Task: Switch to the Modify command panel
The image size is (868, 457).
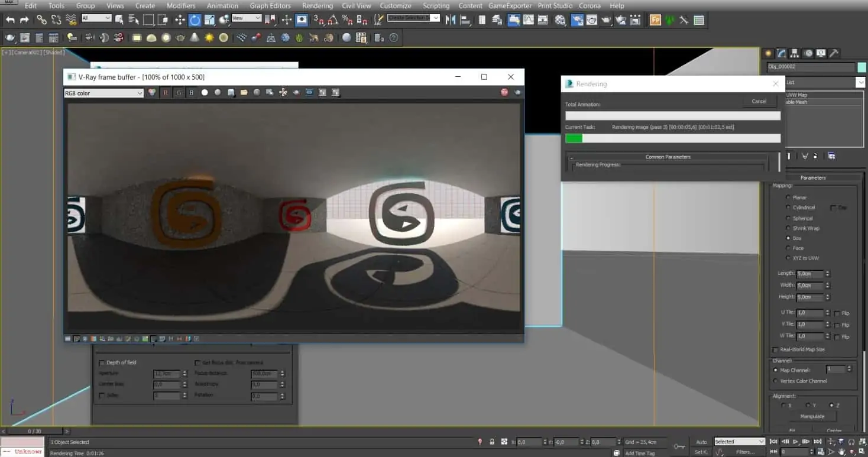Action: tap(782, 53)
